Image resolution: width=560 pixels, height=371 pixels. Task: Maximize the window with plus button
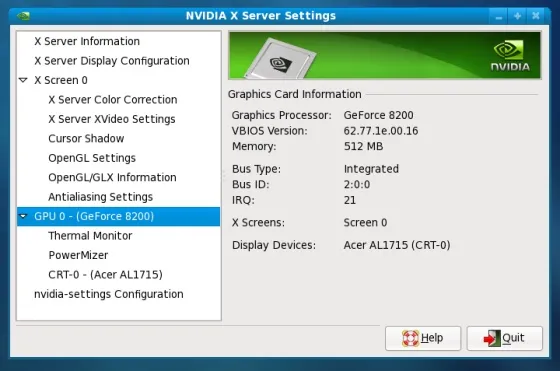pos(517,16)
